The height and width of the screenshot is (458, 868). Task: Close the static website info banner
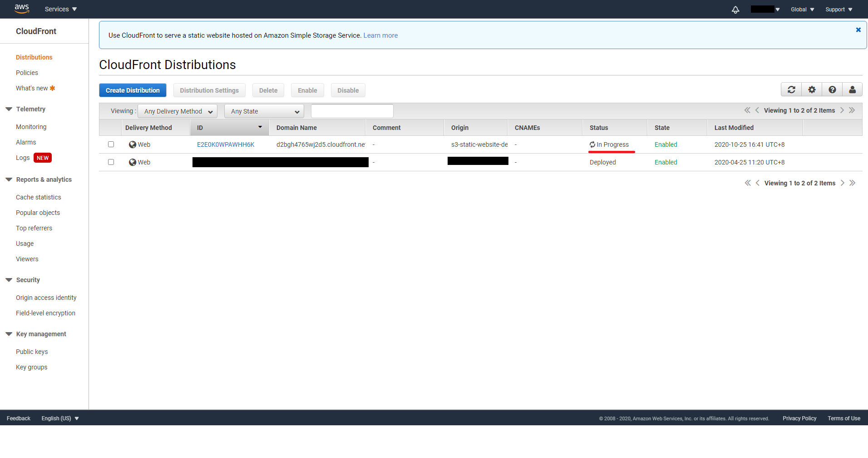[858, 30]
